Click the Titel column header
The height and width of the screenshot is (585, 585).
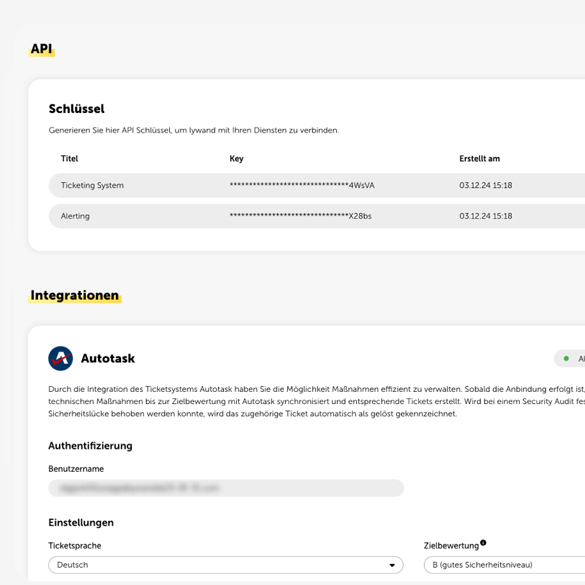(69, 159)
